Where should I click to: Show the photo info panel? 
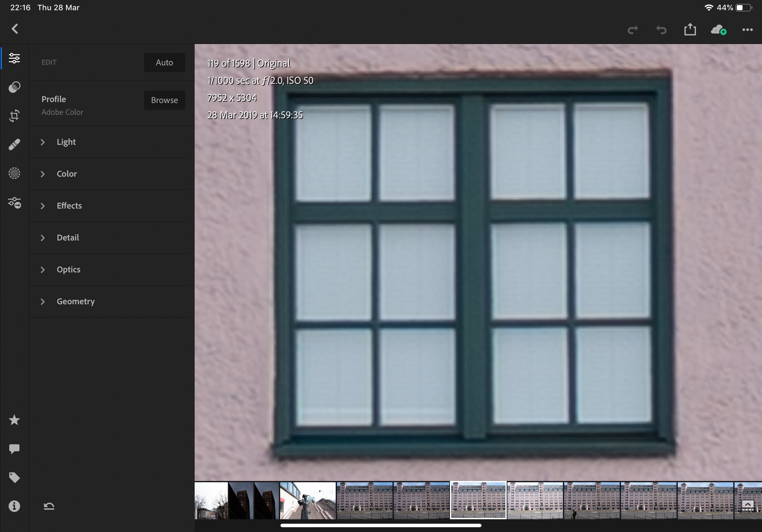click(14, 506)
